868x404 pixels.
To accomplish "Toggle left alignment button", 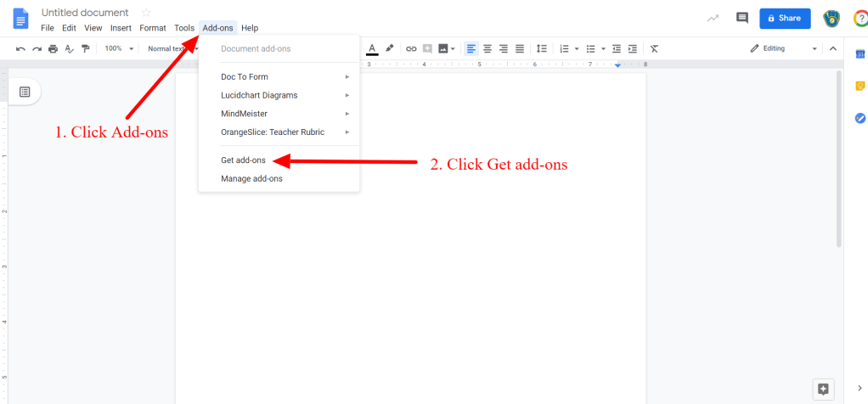I will pos(471,49).
